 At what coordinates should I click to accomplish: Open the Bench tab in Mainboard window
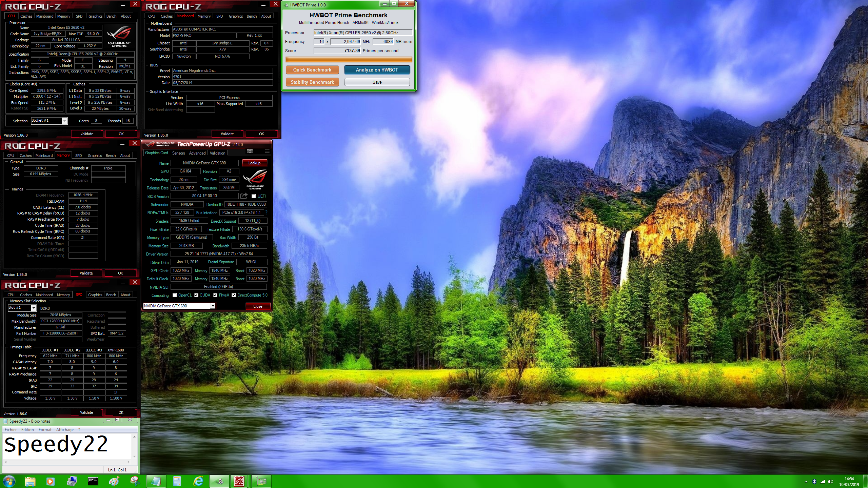252,16
